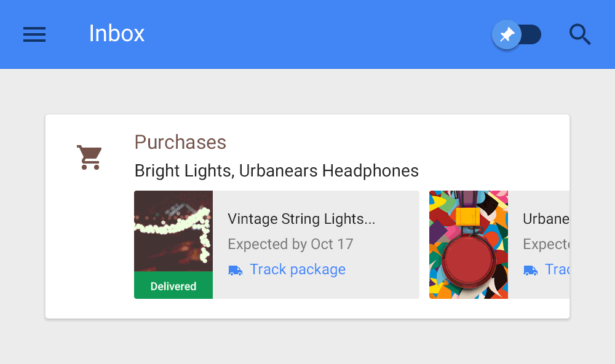Click the Expected by Oct 17 text
This screenshot has width=615, height=364.
pyautogui.click(x=290, y=244)
